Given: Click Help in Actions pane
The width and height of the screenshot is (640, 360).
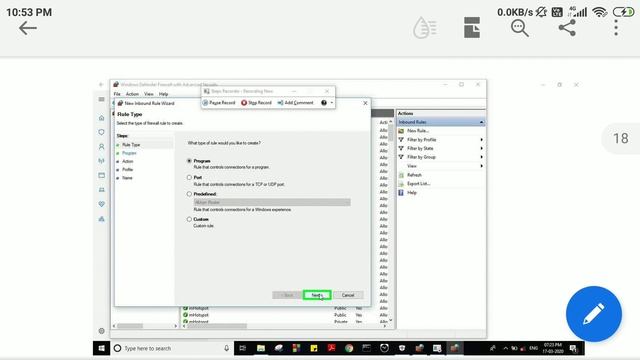Looking at the screenshot, I should [x=411, y=193].
